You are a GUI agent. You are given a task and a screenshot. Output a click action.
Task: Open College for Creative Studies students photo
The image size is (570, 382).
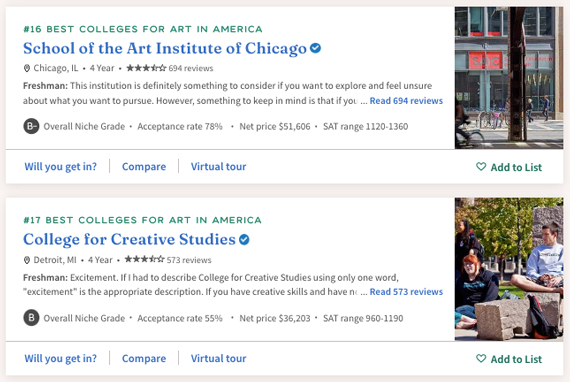click(x=509, y=269)
